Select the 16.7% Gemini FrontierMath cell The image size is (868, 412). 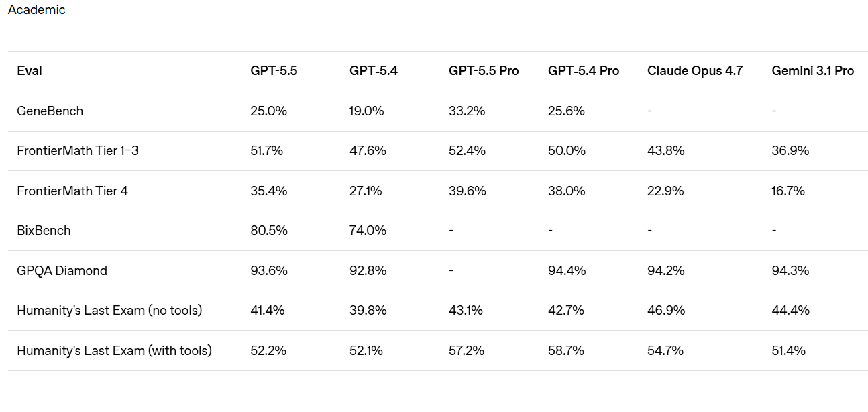tap(788, 191)
